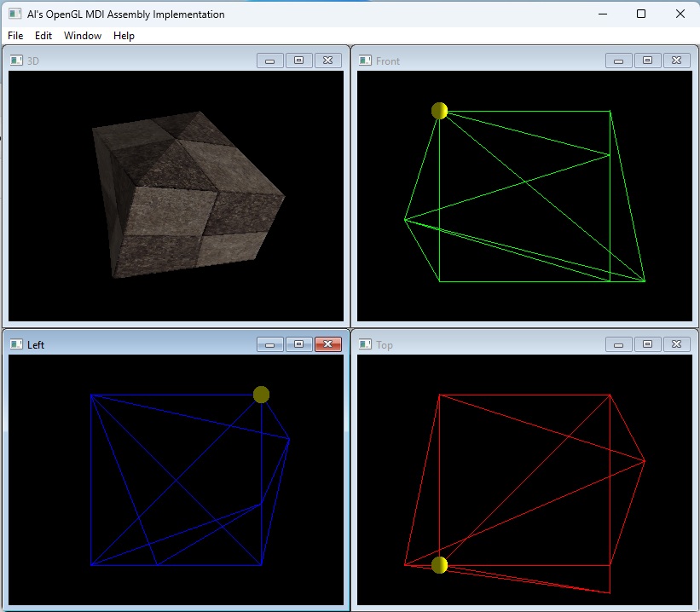Screen dimensions: 700x612
Task: Minimize the 3D child window
Action: (x=269, y=61)
